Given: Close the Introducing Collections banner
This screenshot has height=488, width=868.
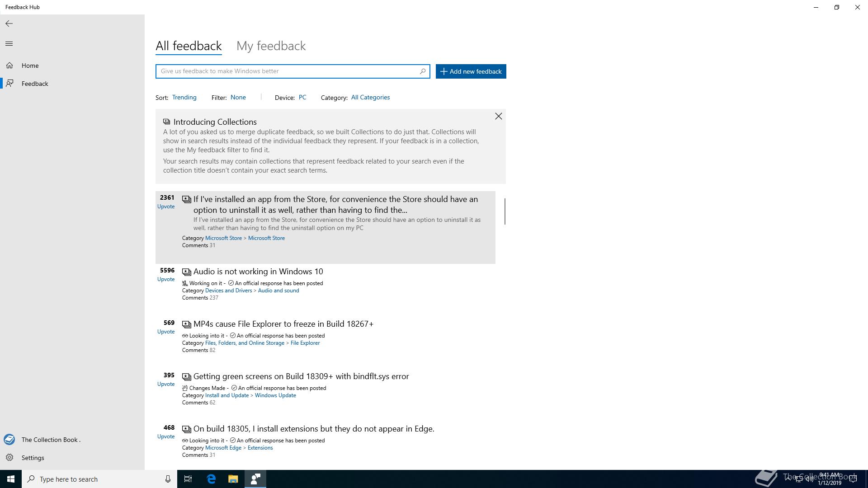Looking at the screenshot, I should click(498, 117).
